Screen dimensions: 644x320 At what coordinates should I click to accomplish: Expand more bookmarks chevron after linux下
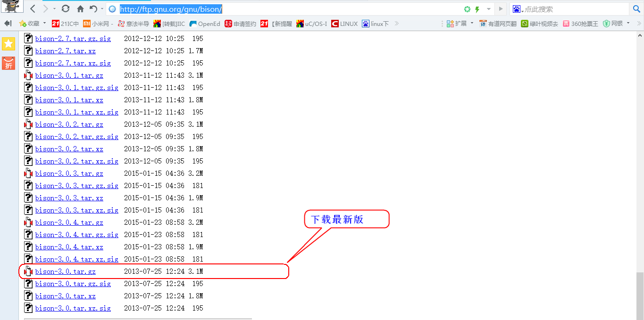396,24
